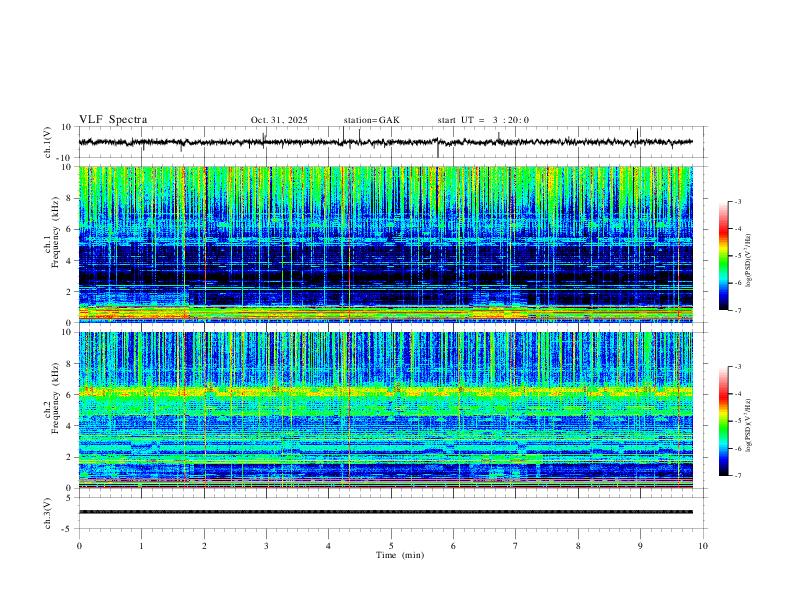792x612 pixels.
Task: Click inside the ch.2 spectrogram panel
Action: click(x=386, y=410)
